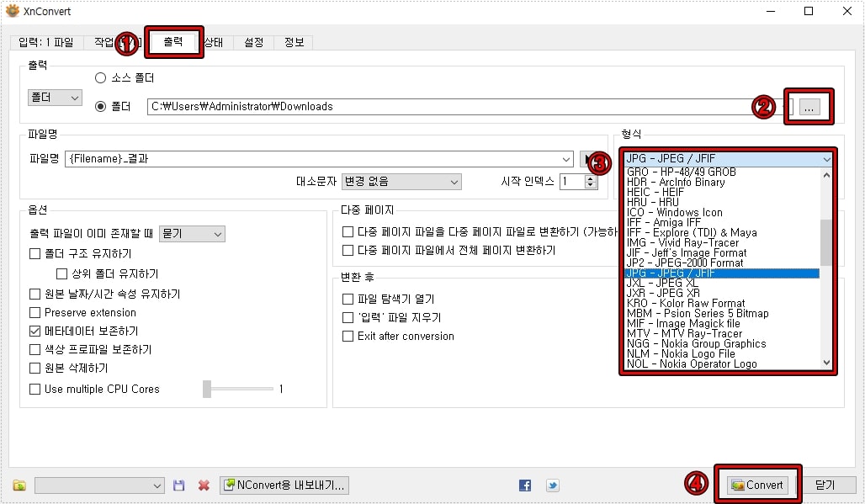Viewport: 865px width, 504px height.
Task: Open the saved settings folder icon
Action: coord(18,485)
